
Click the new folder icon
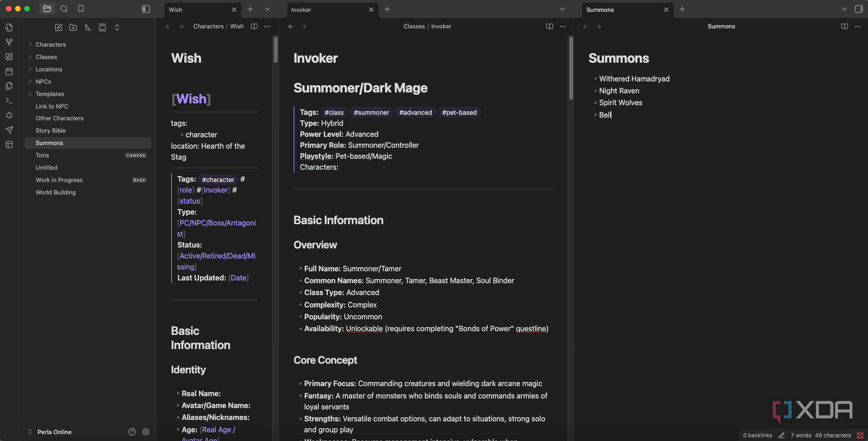tap(73, 27)
